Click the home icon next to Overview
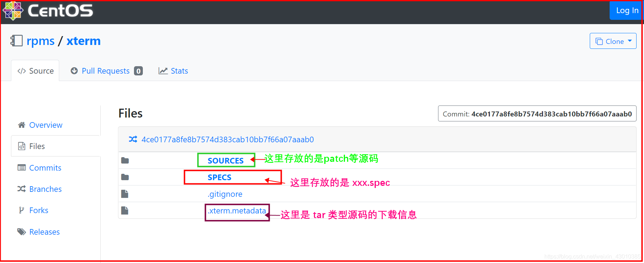Screen dimensions: 644x263 pyautogui.click(x=22, y=125)
